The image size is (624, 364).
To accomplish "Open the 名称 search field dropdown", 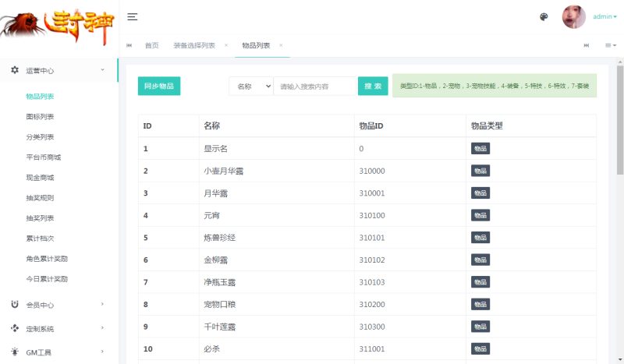I will point(250,86).
